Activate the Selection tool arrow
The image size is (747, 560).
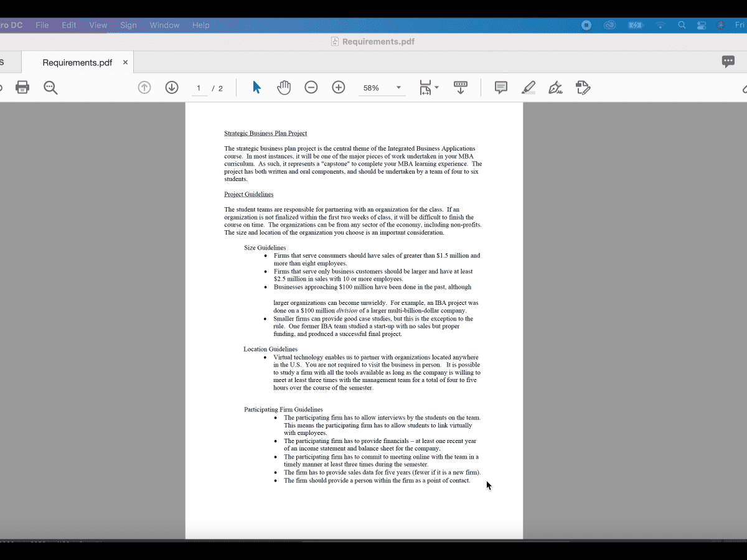[x=256, y=87]
